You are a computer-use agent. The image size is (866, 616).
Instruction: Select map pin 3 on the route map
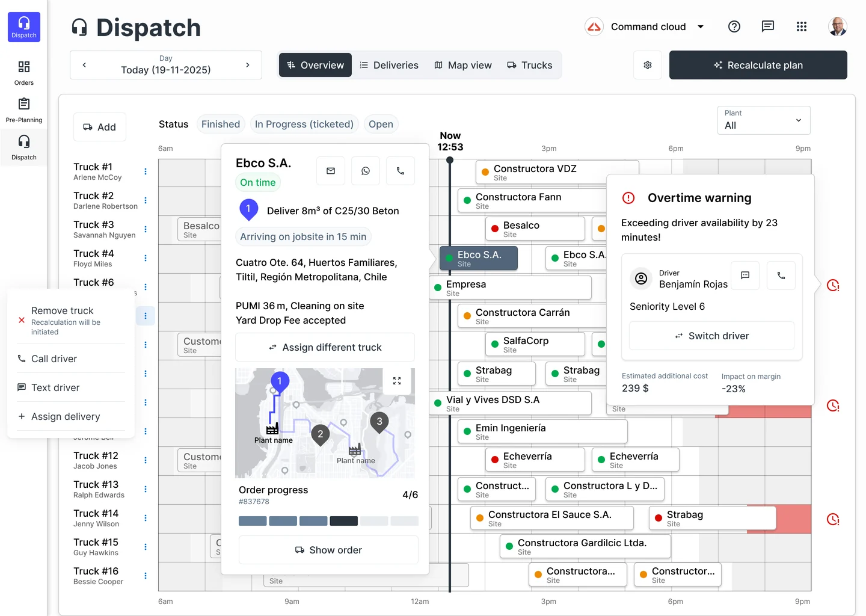[x=379, y=422]
